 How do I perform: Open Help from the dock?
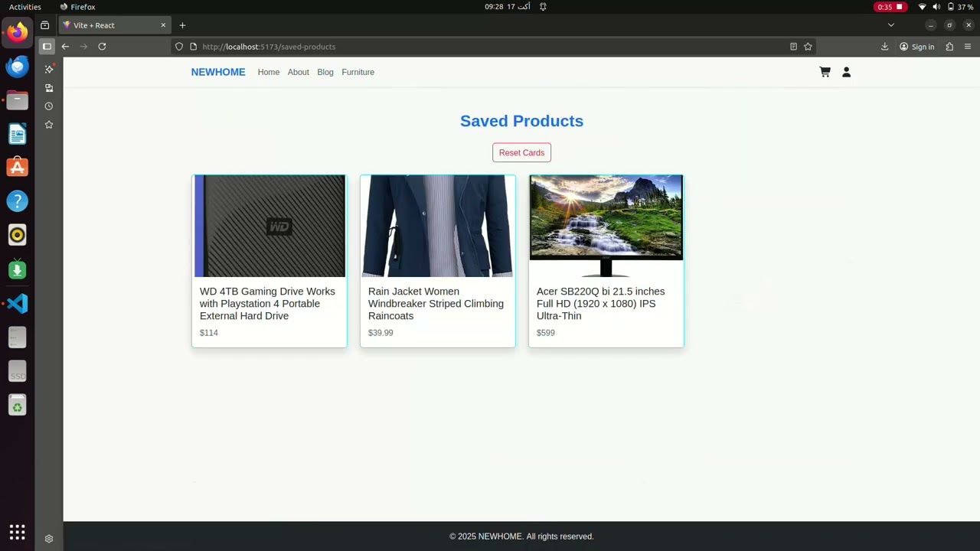[17, 201]
